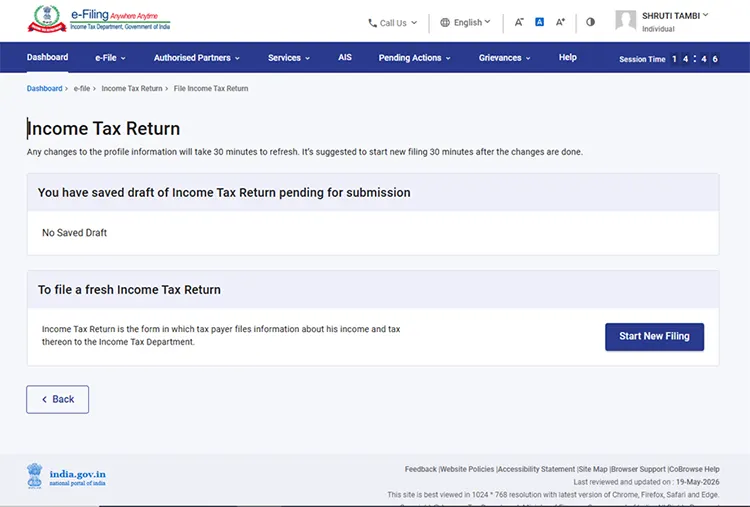The width and height of the screenshot is (750, 507).
Task: Open Website Policies footer link
Action: [x=467, y=469]
